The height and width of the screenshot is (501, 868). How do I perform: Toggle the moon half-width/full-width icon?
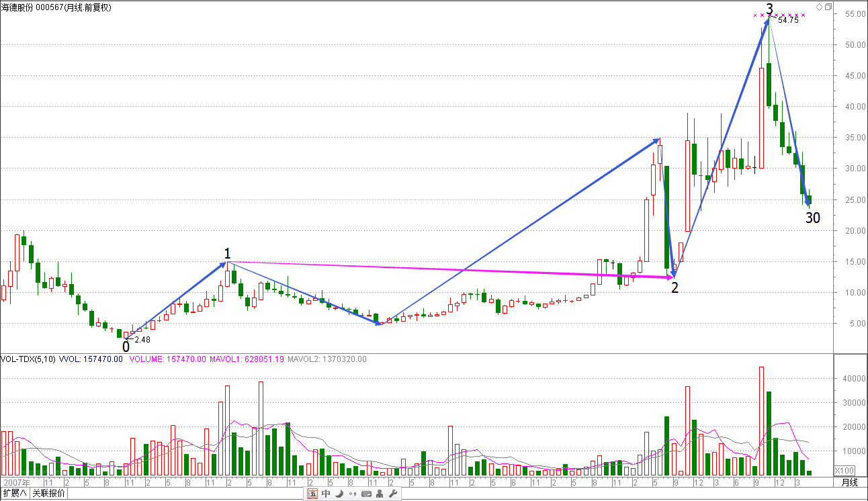tap(339, 494)
